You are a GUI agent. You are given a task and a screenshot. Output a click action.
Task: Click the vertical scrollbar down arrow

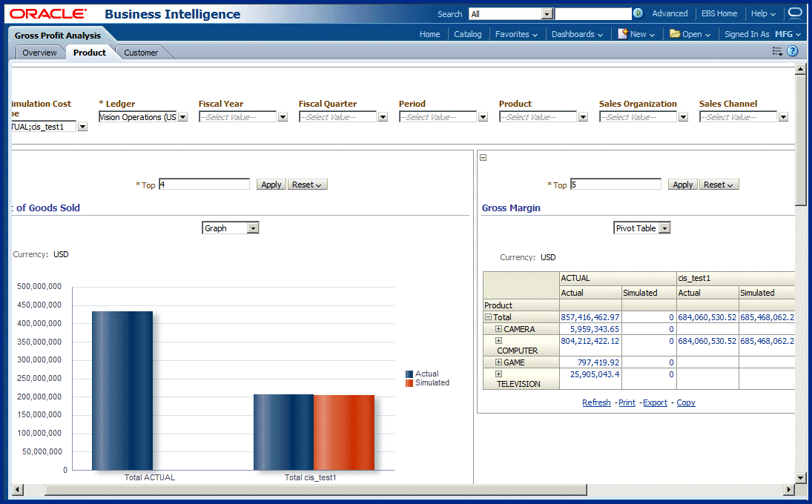coord(801,477)
